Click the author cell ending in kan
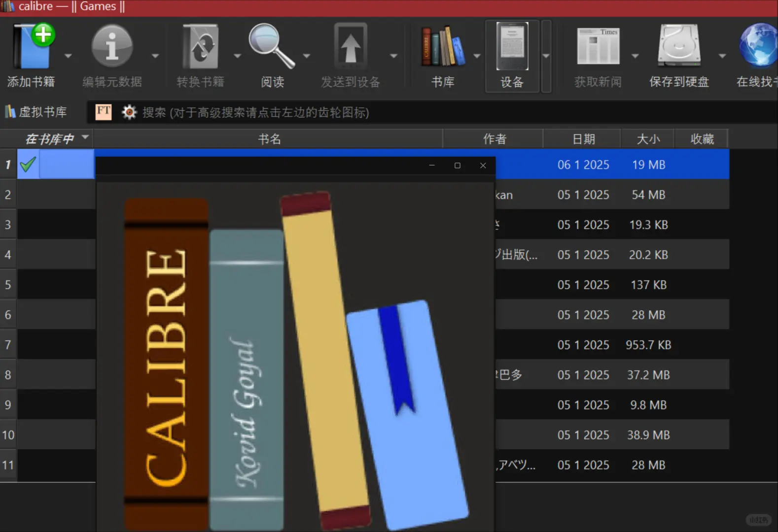 tap(519, 195)
